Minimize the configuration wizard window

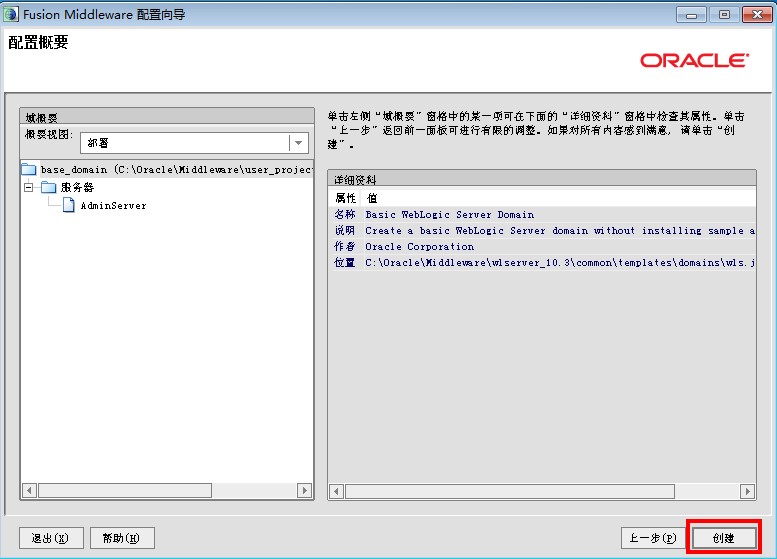click(691, 15)
